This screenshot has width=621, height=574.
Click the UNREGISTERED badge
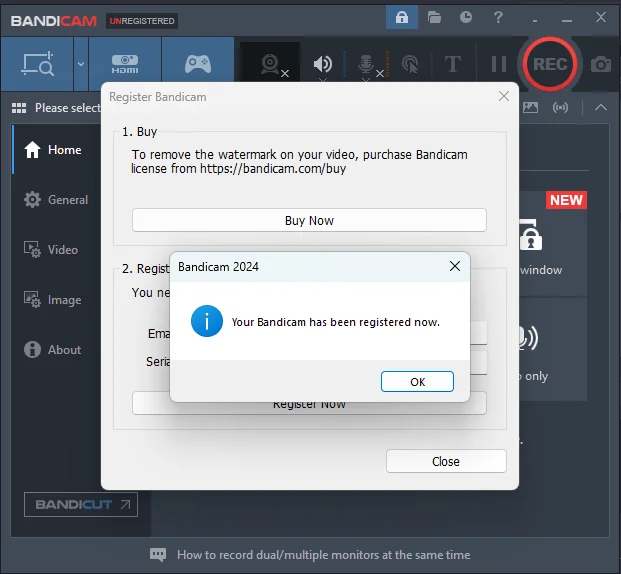point(142,21)
